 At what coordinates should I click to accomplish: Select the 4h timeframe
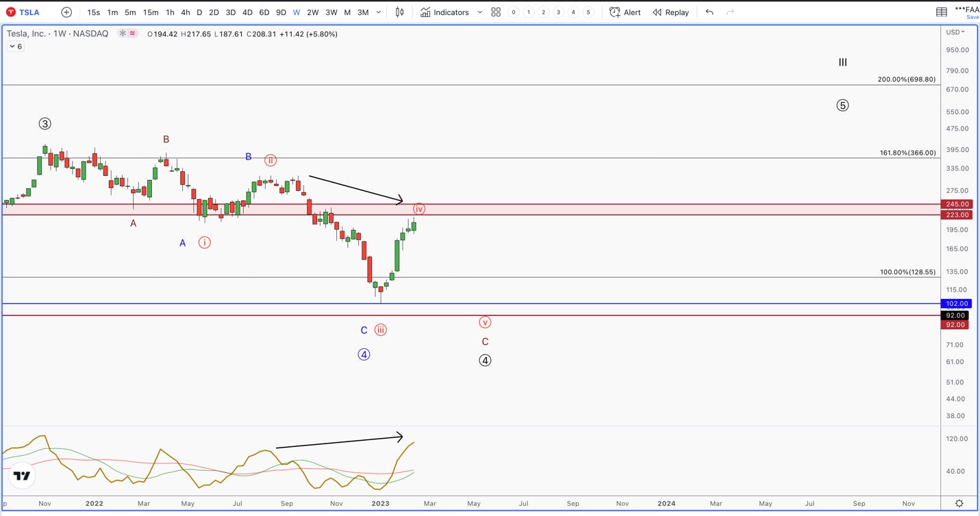186,12
